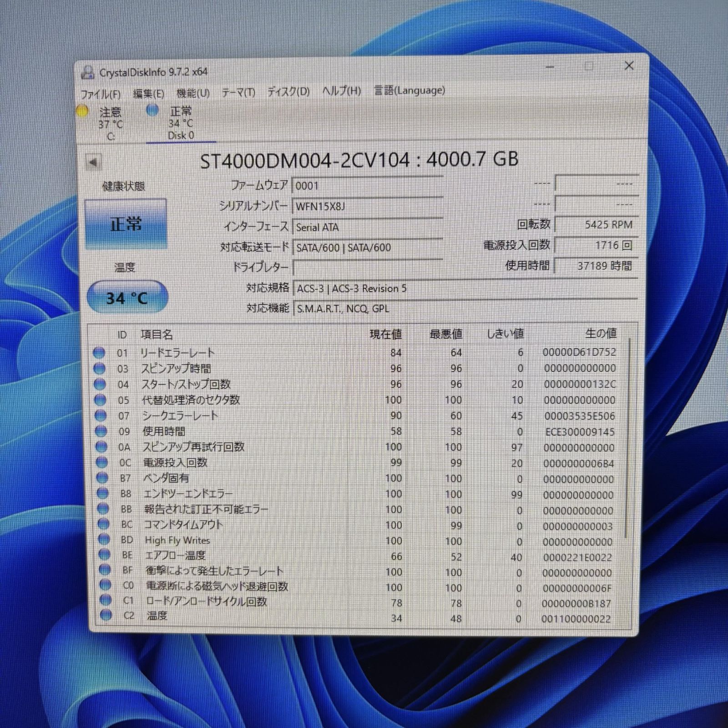This screenshot has height=728, width=728.
Task: Select the blue 正常 icon above Disk 0
Action: pyautogui.click(x=150, y=111)
